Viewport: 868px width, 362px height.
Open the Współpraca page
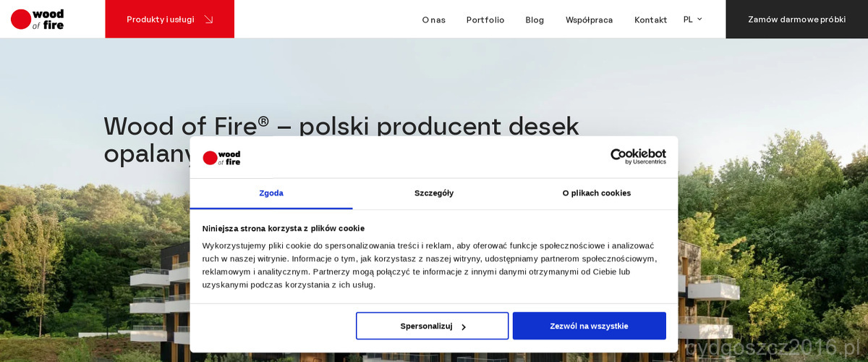tap(589, 20)
